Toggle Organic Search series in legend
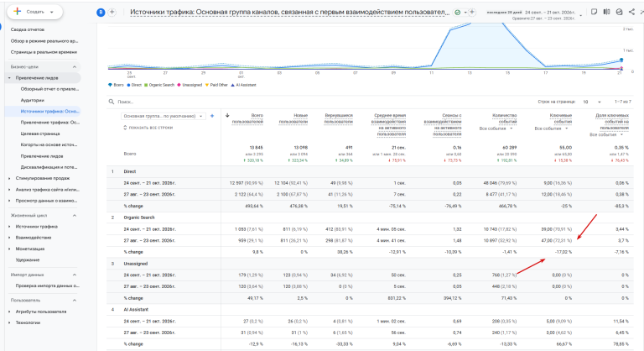This screenshot has height=351, width=644. pyautogui.click(x=160, y=85)
